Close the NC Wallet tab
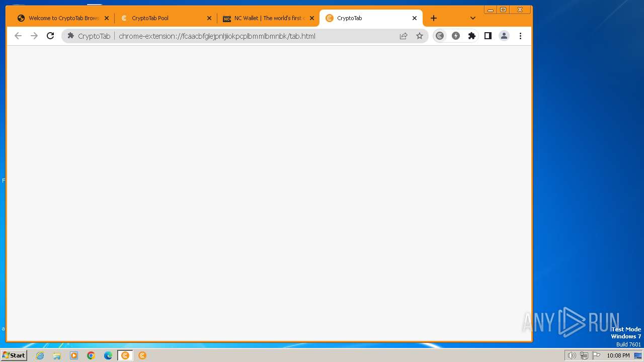644x362 pixels. pos(312,18)
